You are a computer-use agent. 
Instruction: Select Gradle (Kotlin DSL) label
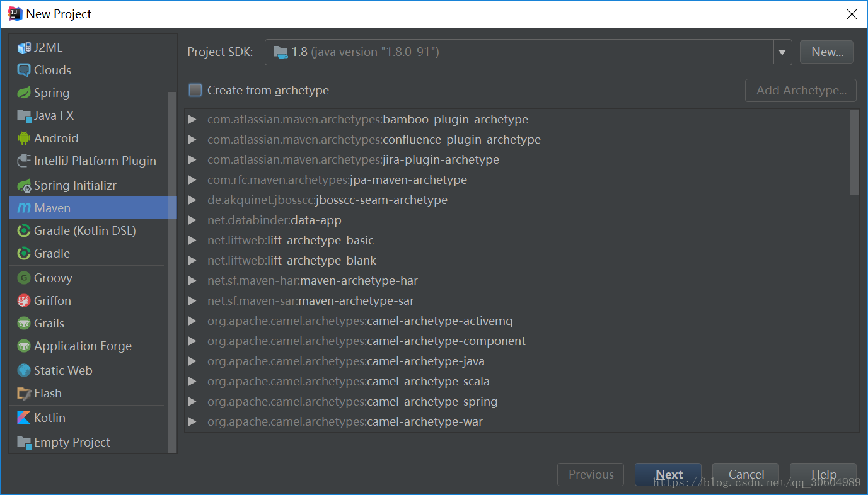tap(85, 231)
